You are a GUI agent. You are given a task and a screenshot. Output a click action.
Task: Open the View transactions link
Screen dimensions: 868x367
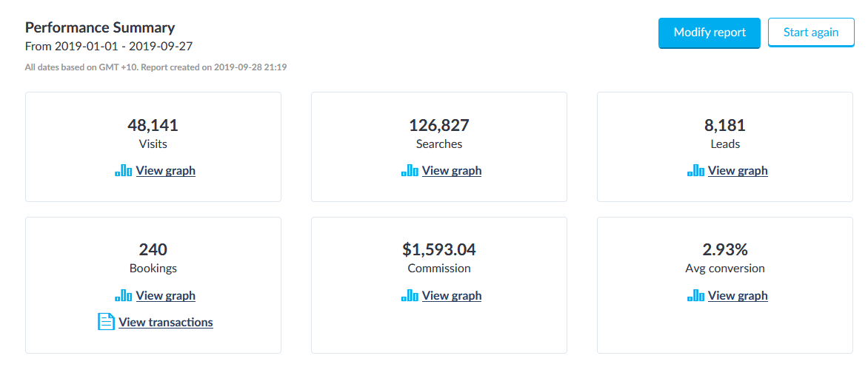166,323
